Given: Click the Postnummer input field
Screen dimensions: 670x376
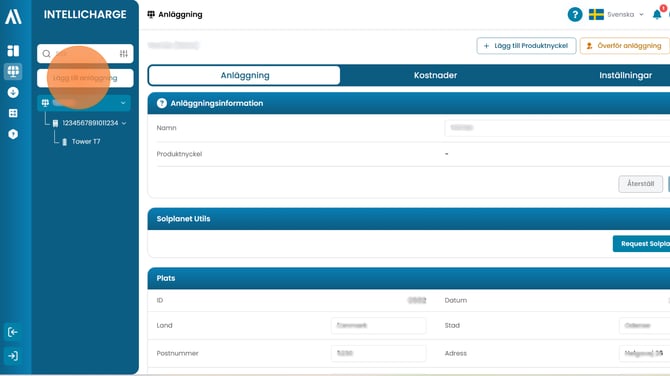Looking at the screenshot, I should click(x=378, y=353).
